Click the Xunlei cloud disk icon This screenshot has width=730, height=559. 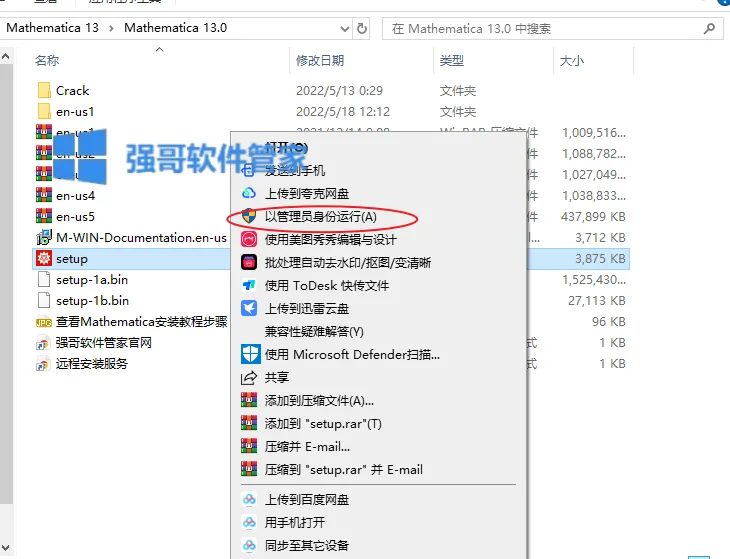coord(249,308)
